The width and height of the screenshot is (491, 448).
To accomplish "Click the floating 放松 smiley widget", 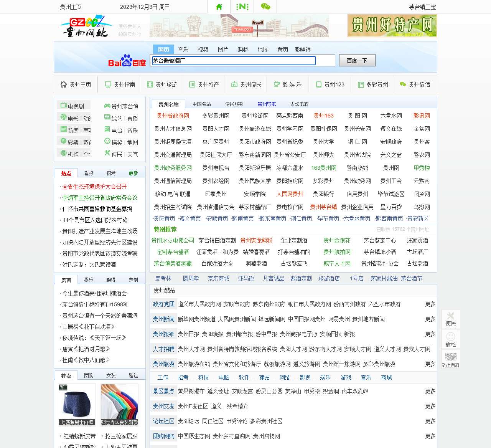I will (x=451, y=339).
